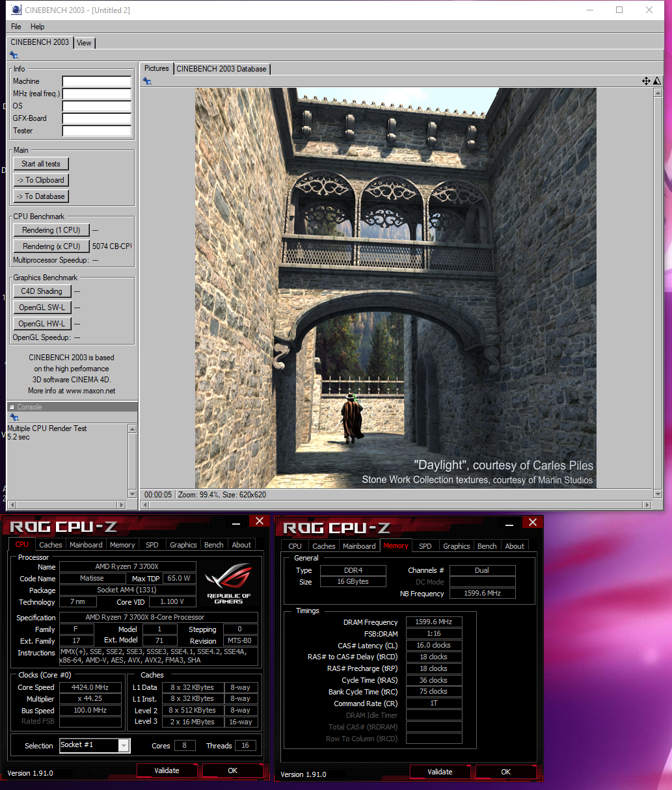672x790 pixels.
Task: Click the GFX-Board input field
Action: tap(97, 118)
